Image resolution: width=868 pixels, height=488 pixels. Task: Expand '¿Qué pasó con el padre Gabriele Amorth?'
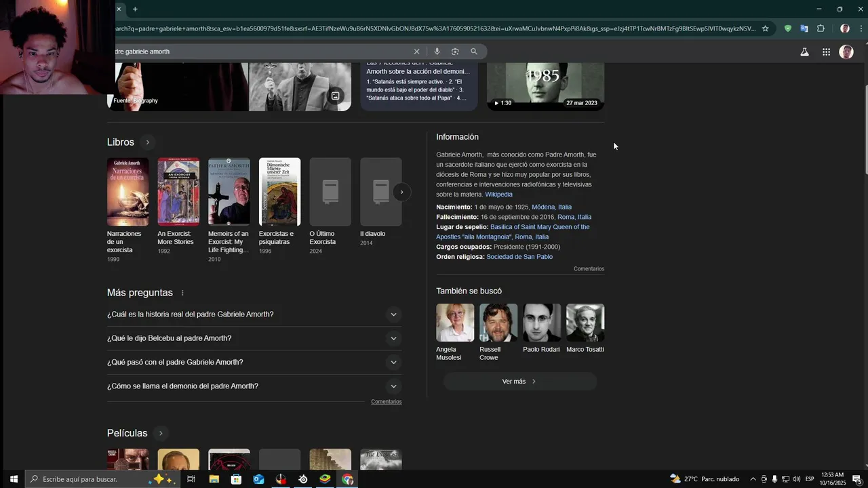pos(254,362)
